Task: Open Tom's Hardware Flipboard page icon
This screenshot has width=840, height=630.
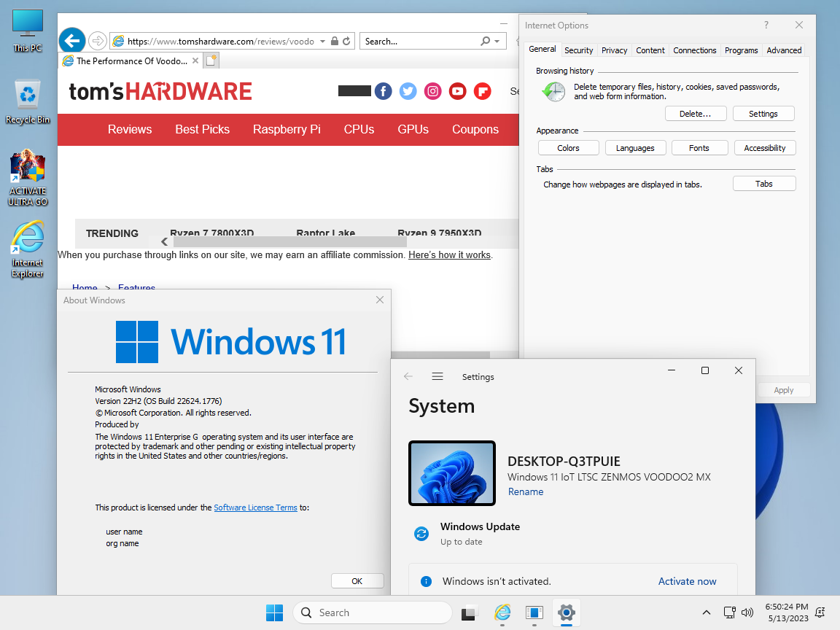Action: (483, 91)
